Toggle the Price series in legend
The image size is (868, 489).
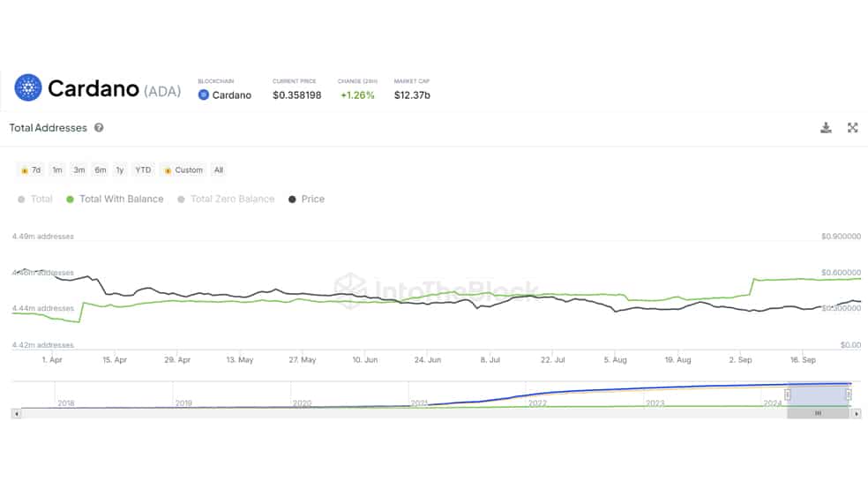(306, 199)
